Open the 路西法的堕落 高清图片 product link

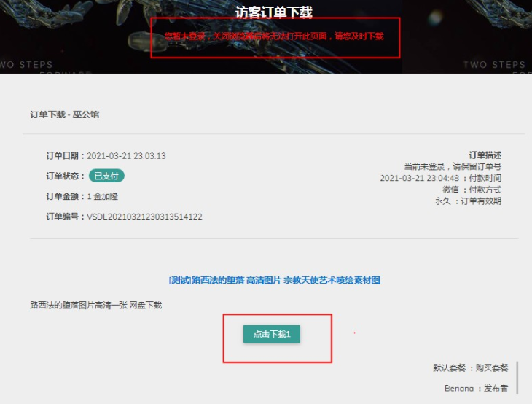click(274, 281)
